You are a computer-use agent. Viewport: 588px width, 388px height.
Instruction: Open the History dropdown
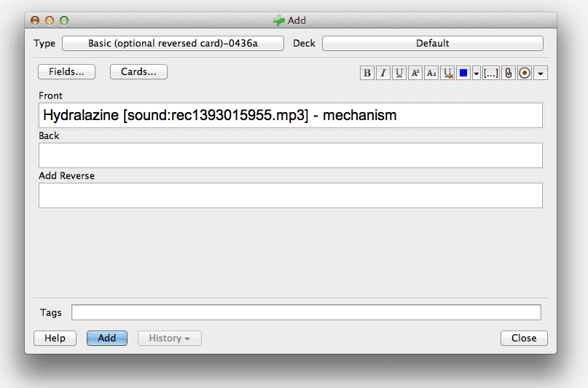coord(170,338)
